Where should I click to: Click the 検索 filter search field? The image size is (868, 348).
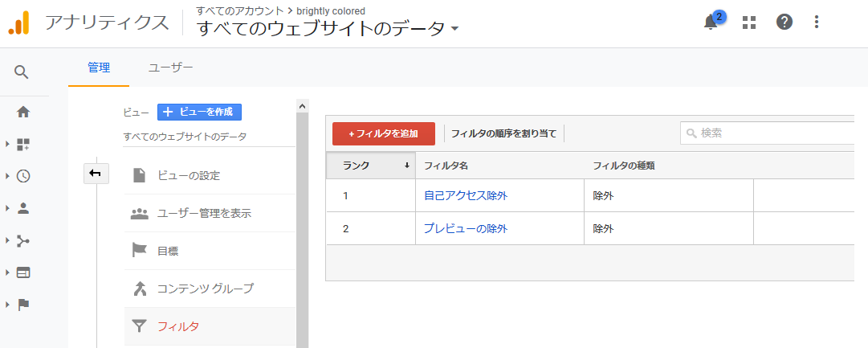pyautogui.click(x=768, y=133)
